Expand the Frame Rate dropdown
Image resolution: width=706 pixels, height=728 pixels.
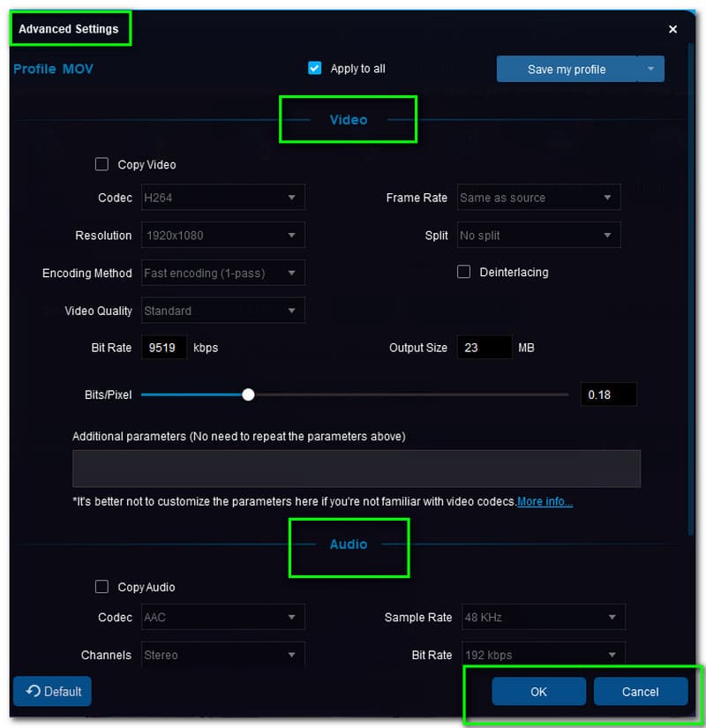pyautogui.click(x=538, y=198)
